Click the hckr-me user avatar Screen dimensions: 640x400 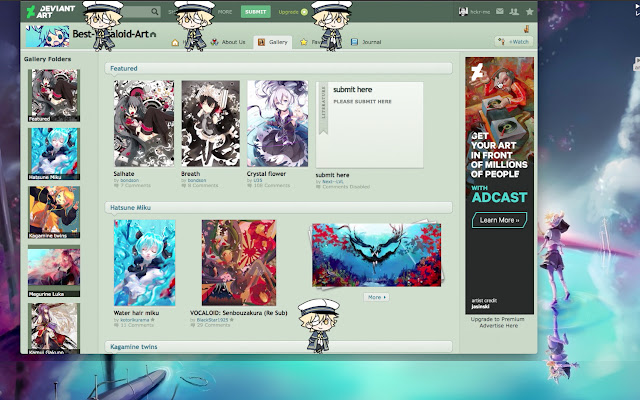click(463, 11)
